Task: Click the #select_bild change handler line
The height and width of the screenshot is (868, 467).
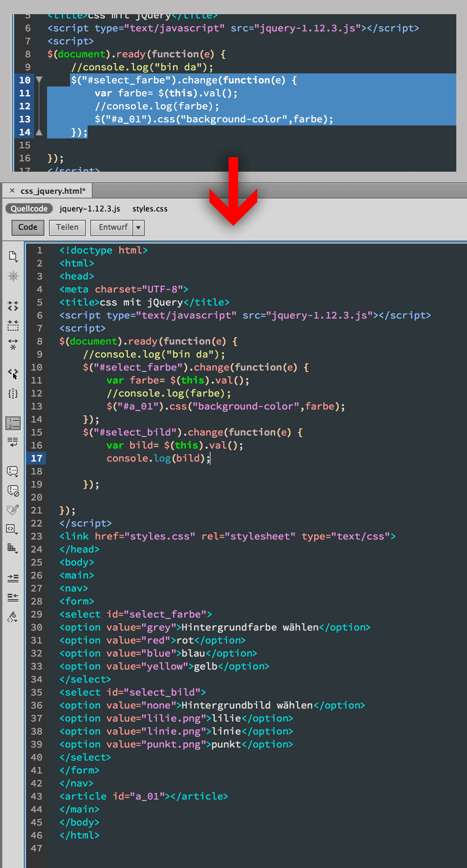Action: point(193,432)
